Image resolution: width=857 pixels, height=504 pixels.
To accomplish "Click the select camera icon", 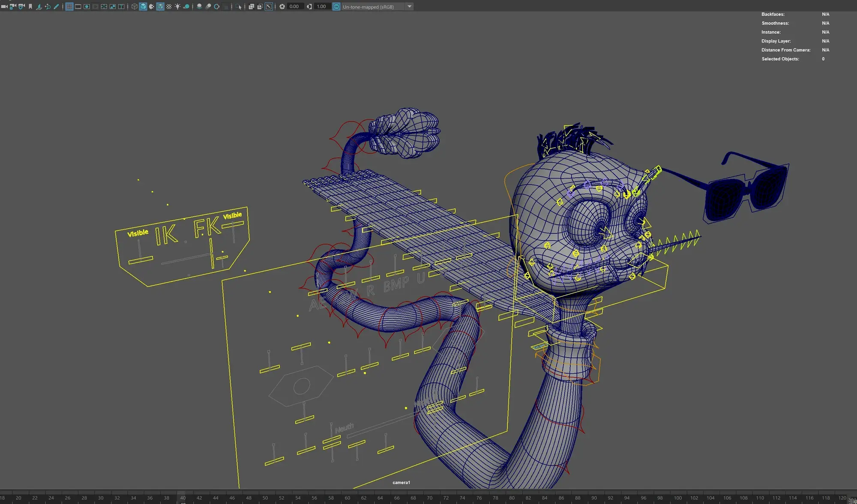I will click(x=4, y=6).
